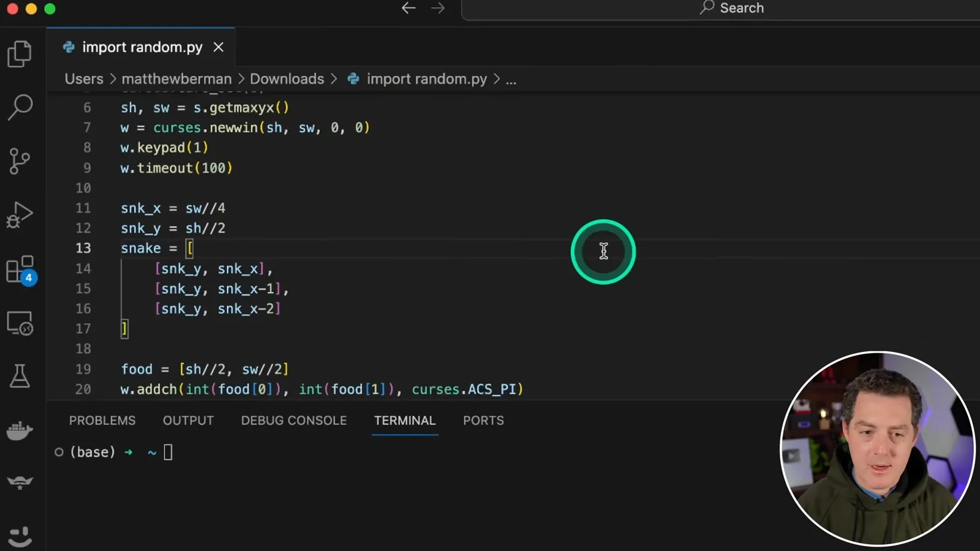Open the Docker view in activity bar
Screen dimensions: 980x551
tap(20, 430)
